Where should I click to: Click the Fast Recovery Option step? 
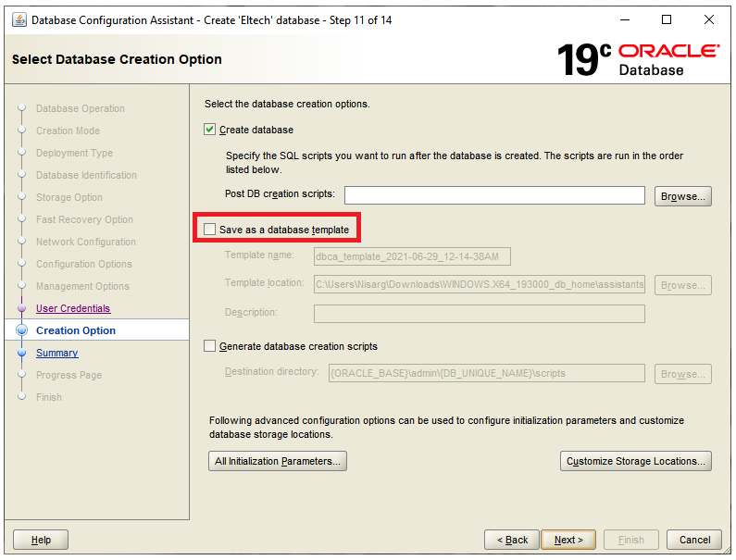84,219
